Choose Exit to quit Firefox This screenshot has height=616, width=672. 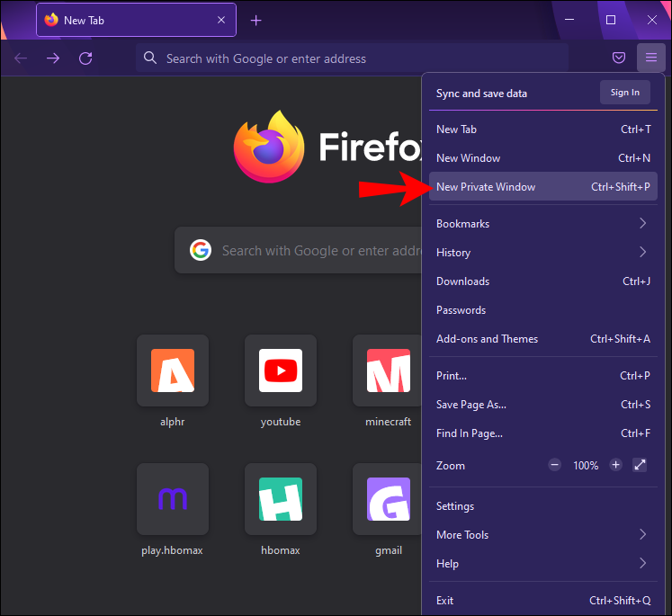point(543,601)
